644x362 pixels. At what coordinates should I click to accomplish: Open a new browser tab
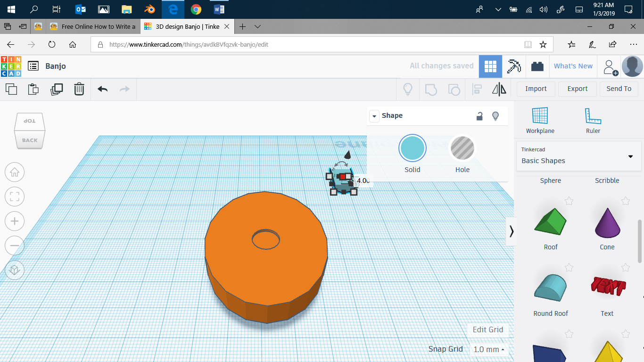(242, 26)
